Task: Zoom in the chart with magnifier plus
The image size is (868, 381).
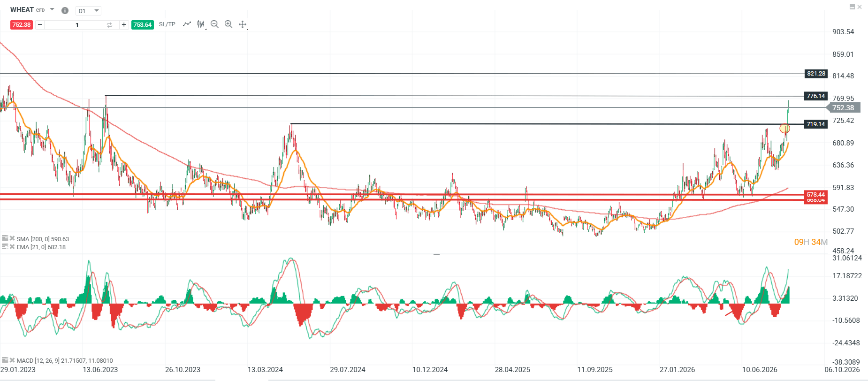Action: 228,24
